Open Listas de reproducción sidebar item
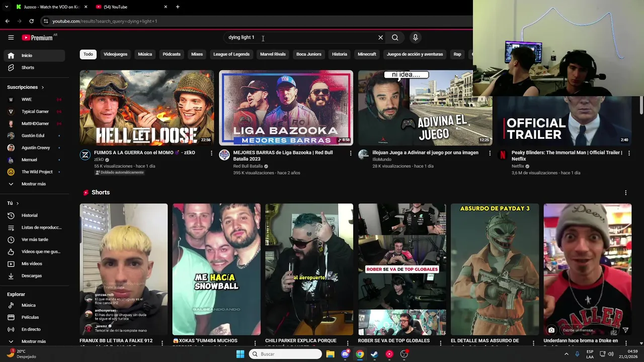This screenshot has width=644, height=362. click(x=34, y=227)
